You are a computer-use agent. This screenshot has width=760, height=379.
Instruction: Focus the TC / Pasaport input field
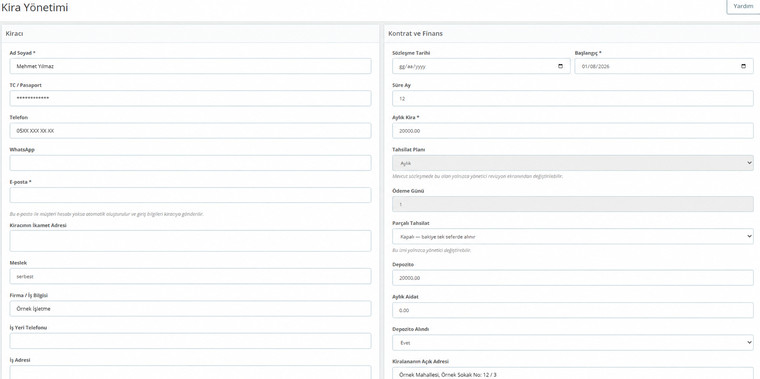click(x=190, y=98)
